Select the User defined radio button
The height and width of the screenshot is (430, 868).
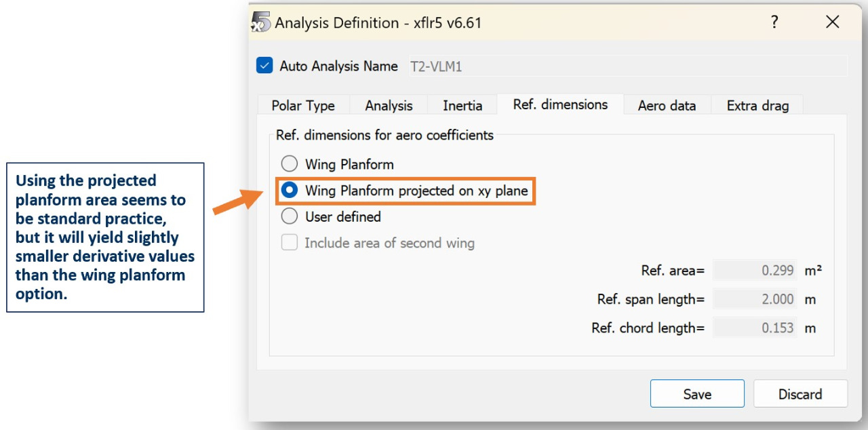[x=290, y=216]
